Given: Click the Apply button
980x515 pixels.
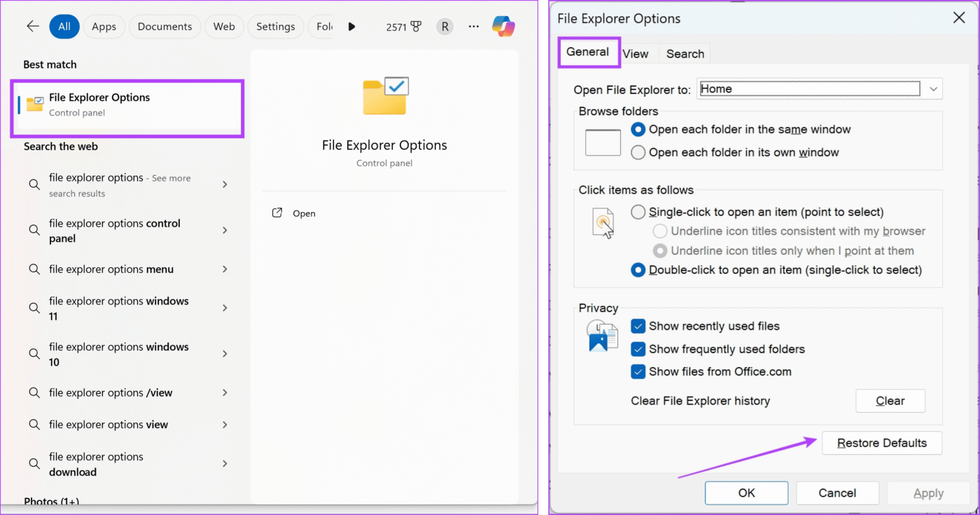Looking at the screenshot, I should coord(929,493).
